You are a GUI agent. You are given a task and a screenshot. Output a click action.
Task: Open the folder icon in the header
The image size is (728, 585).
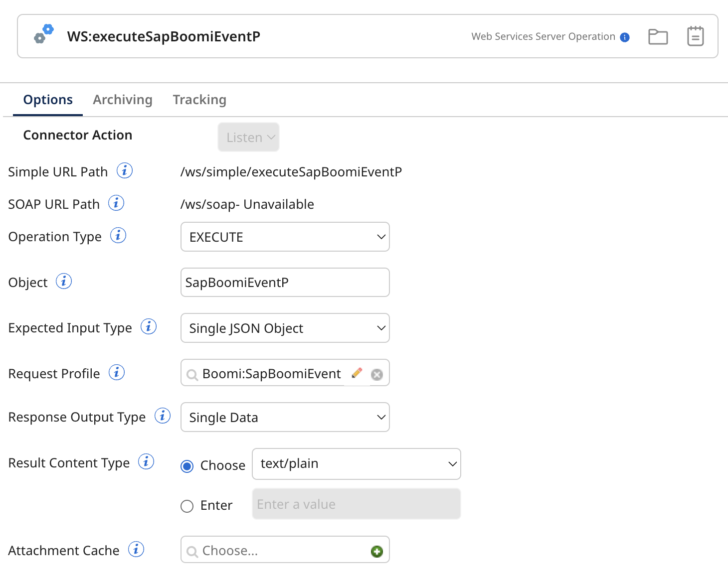coord(658,36)
